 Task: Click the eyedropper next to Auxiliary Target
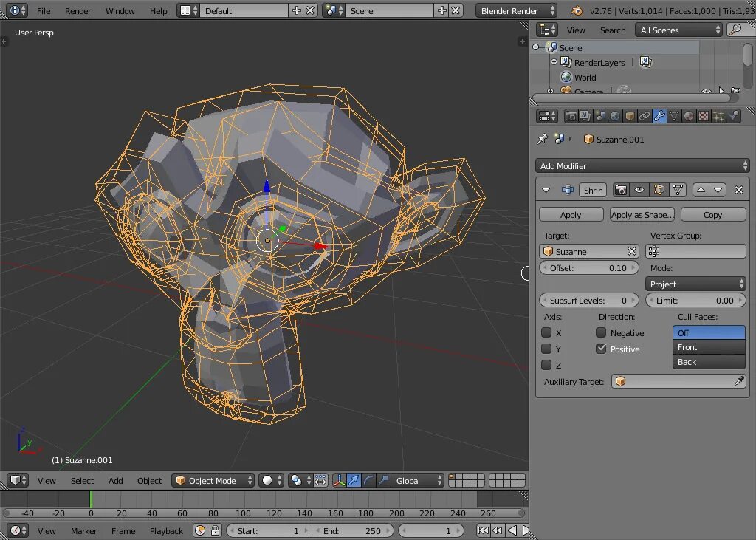coord(739,382)
